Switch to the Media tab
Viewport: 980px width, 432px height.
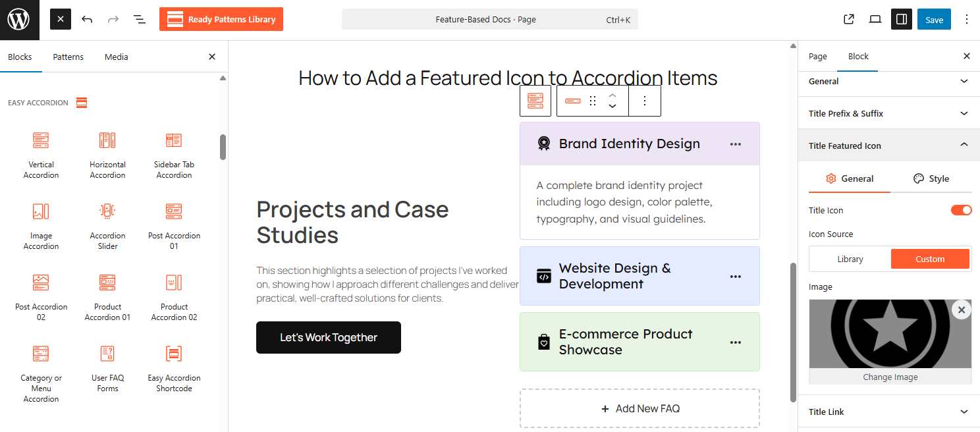click(x=117, y=57)
